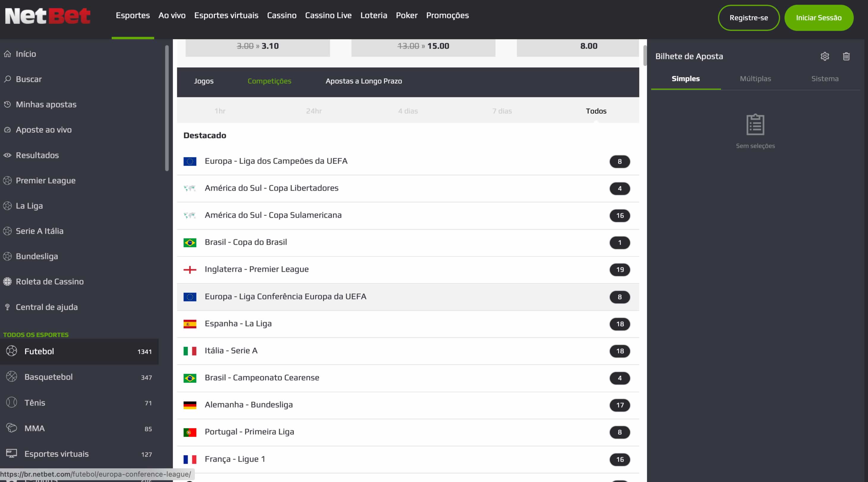Click the 19 count badge for Premier League
Image resolution: width=868 pixels, height=482 pixels.
click(x=619, y=270)
